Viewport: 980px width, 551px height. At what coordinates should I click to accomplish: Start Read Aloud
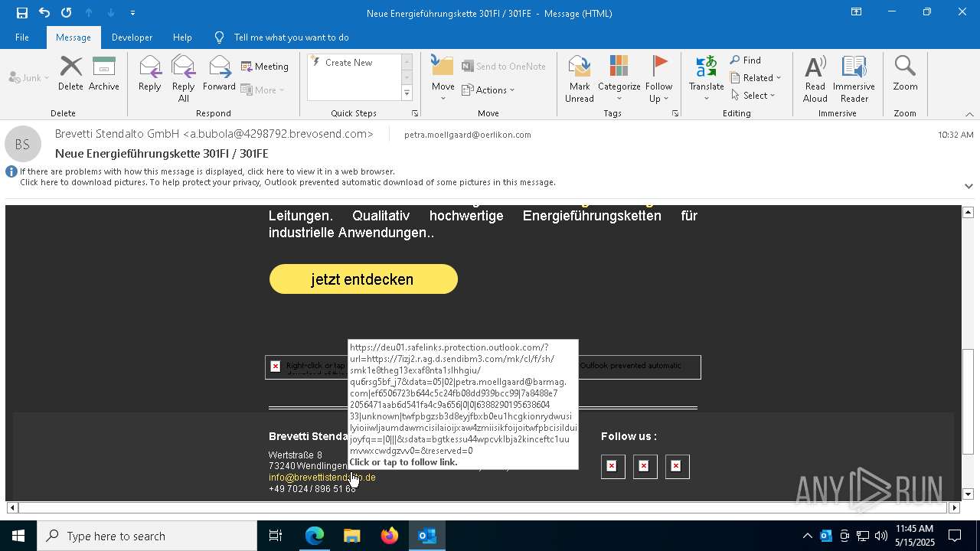click(x=815, y=79)
